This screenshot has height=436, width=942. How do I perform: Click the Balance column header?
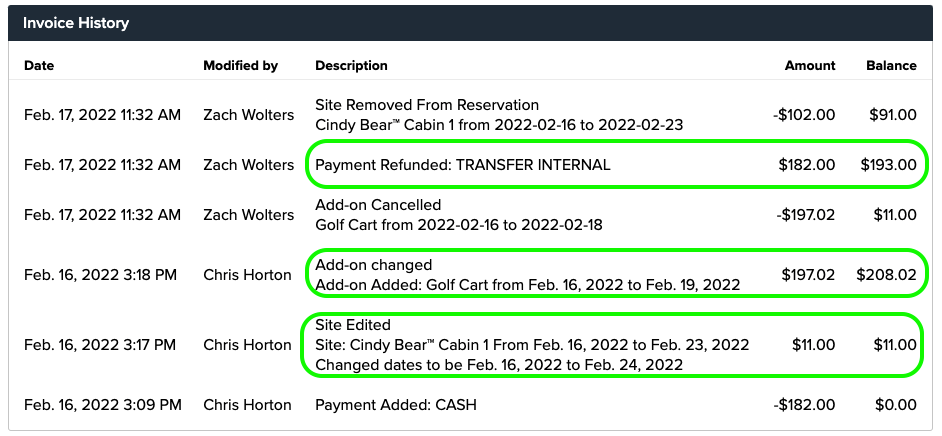click(x=891, y=66)
